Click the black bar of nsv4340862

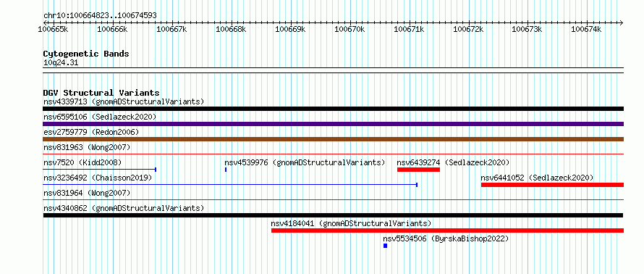tap(333, 215)
